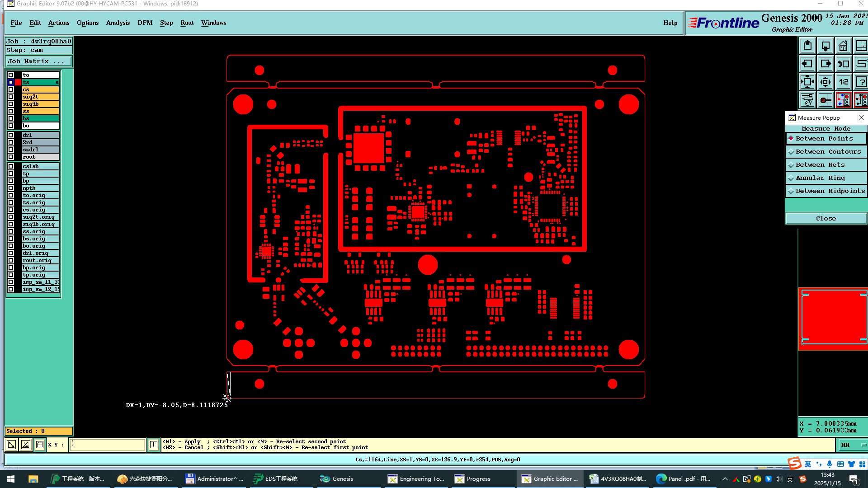Open the Job Matrix selector
The image size is (868, 488).
coord(38,61)
